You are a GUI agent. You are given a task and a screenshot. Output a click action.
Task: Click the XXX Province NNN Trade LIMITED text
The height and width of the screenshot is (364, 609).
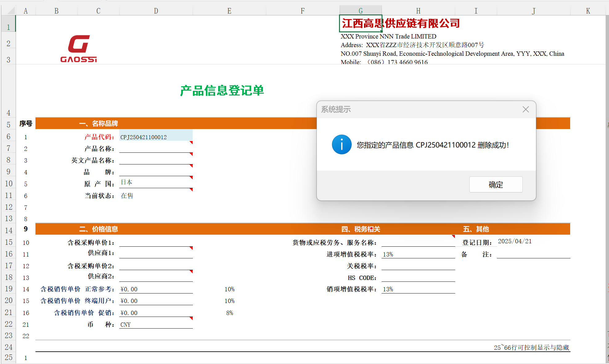pyautogui.click(x=388, y=36)
